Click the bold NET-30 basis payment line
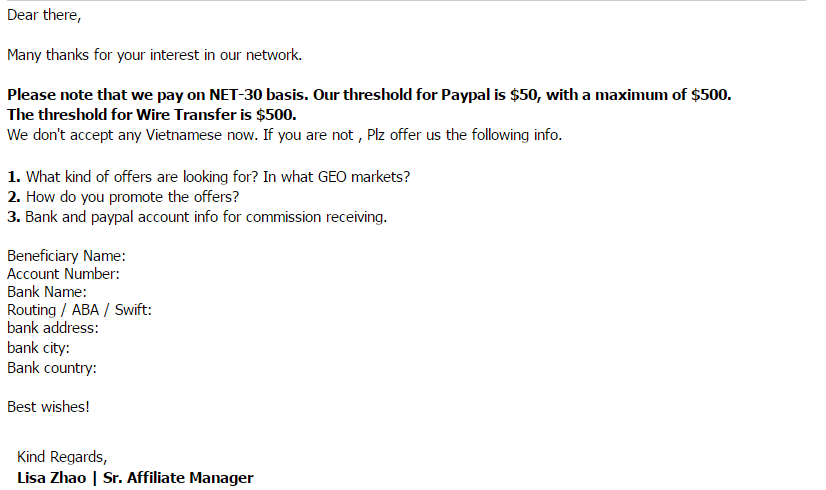 [369, 95]
